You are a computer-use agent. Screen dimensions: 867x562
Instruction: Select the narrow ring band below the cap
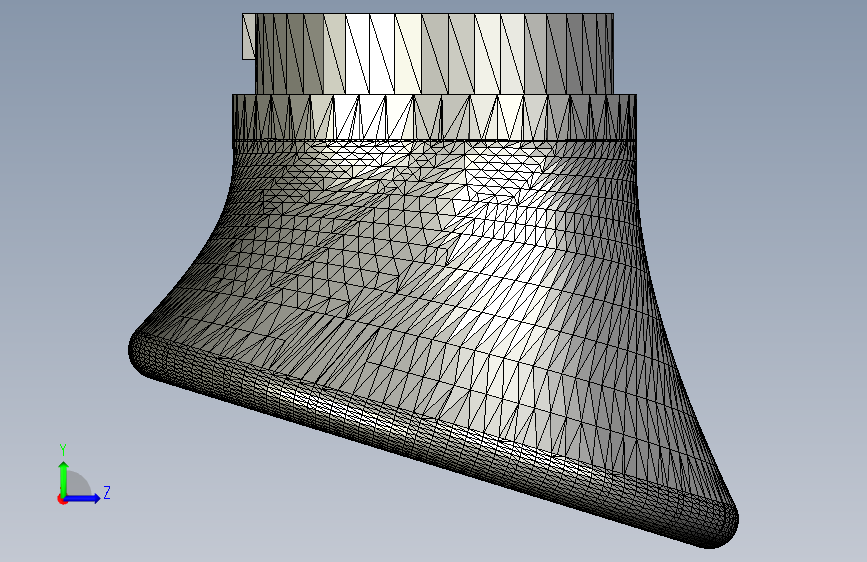click(434, 117)
